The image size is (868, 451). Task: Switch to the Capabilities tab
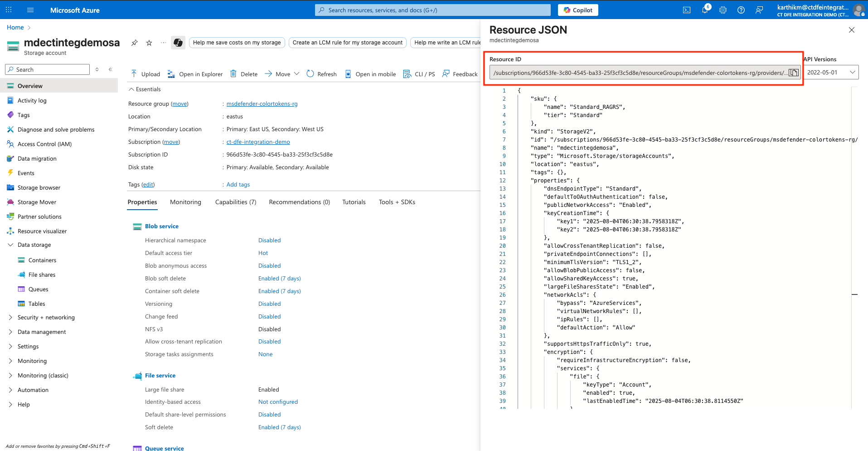point(236,202)
